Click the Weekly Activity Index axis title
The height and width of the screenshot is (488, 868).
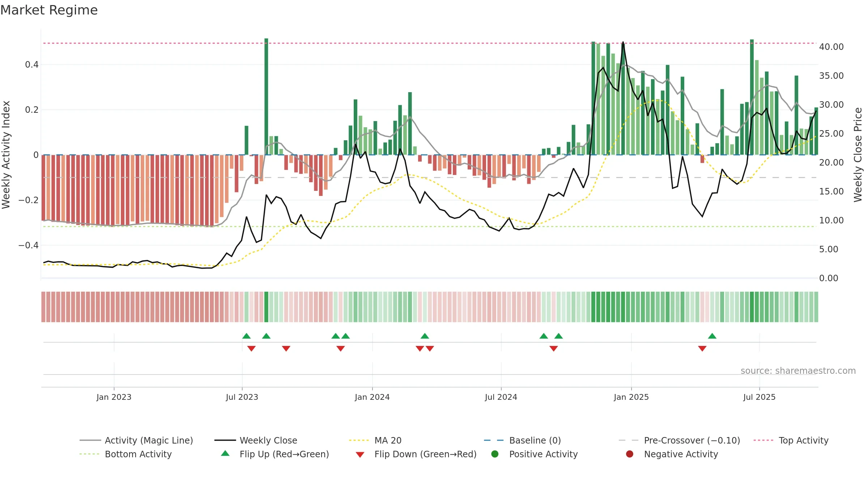[x=6, y=155]
